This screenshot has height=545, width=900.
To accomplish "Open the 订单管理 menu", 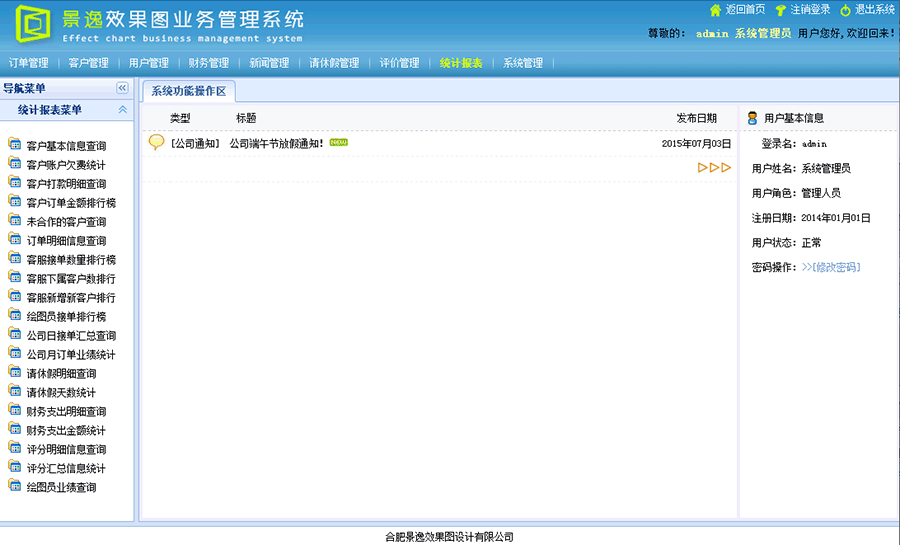I will 28,63.
